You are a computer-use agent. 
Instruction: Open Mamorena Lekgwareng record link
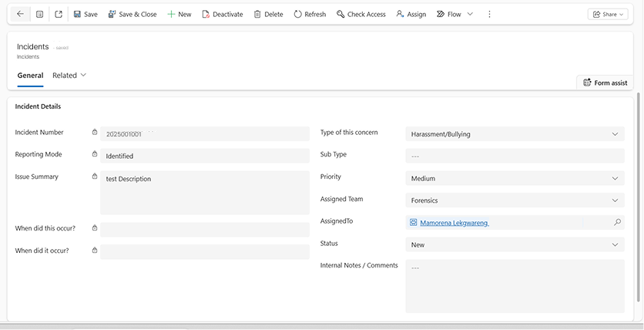pos(454,223)
